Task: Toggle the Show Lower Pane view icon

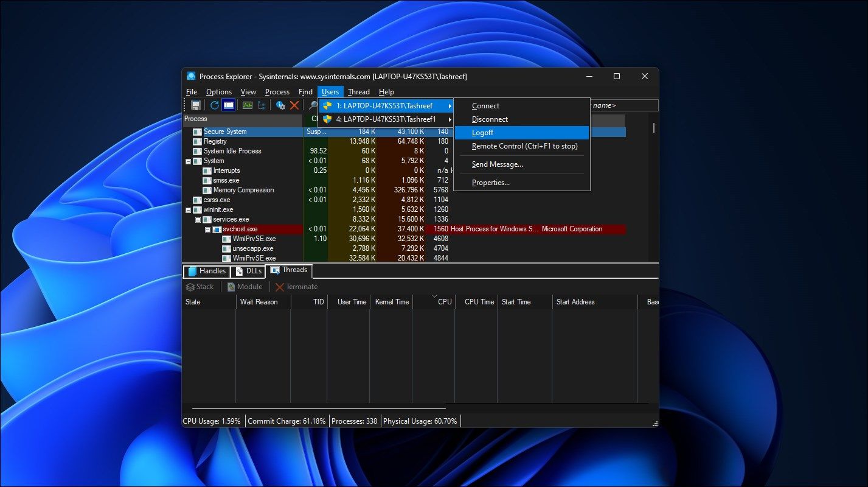Action: (x=228, y=105)
